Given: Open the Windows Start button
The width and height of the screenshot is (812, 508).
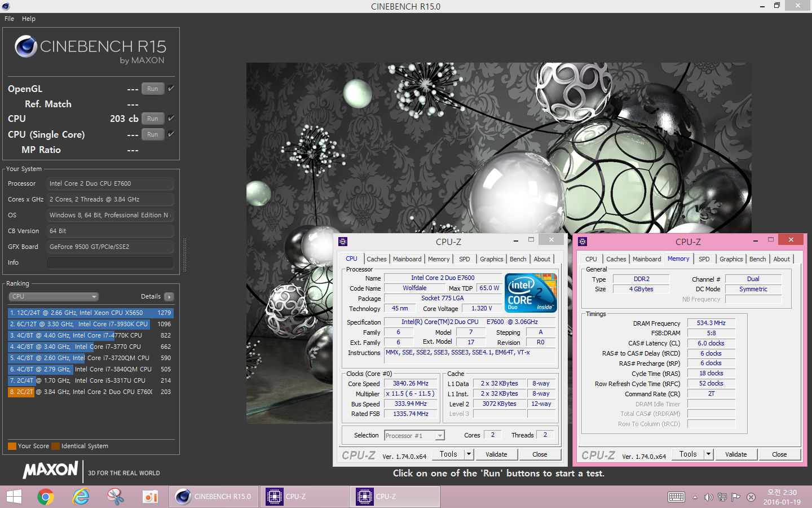Looking at the screenshot, I should (14, 497).
